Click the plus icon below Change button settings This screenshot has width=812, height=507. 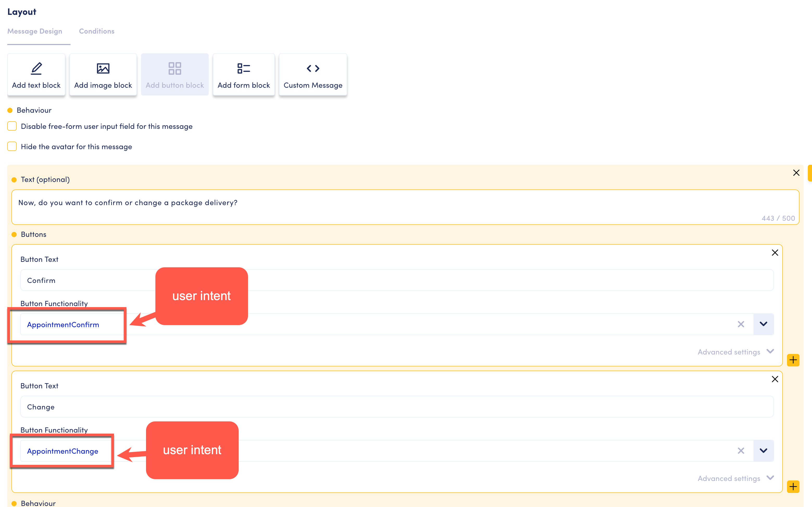793,486
